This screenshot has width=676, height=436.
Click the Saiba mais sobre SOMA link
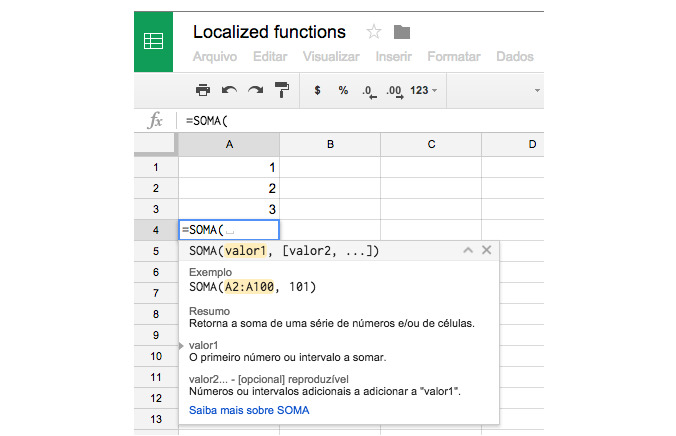pyautogui.click(x=249, y=410)
